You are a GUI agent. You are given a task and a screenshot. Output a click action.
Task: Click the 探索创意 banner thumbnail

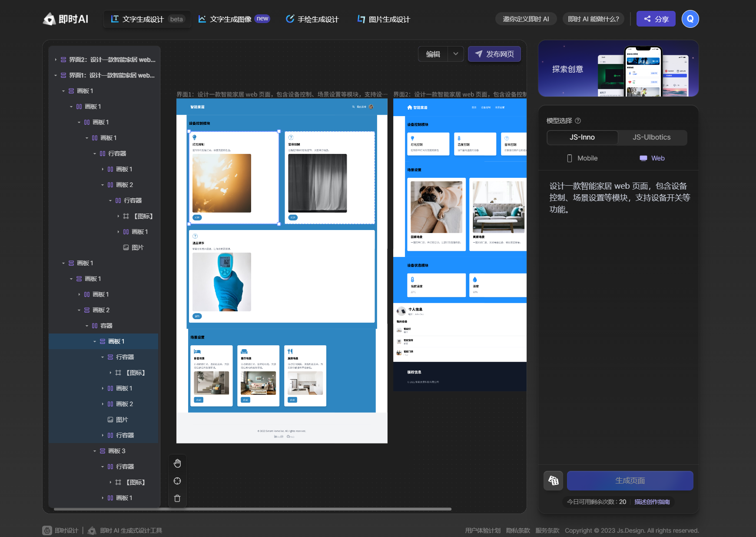[618, 69]
